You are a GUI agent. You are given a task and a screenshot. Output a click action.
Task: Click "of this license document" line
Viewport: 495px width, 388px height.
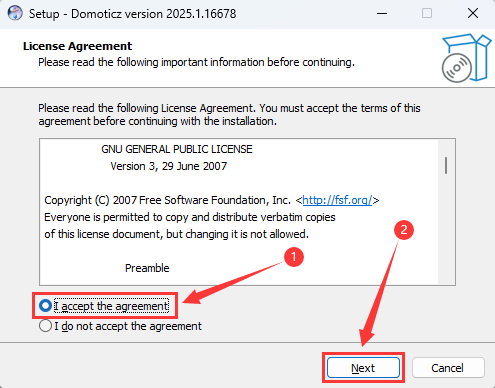[x=177, y=234]
